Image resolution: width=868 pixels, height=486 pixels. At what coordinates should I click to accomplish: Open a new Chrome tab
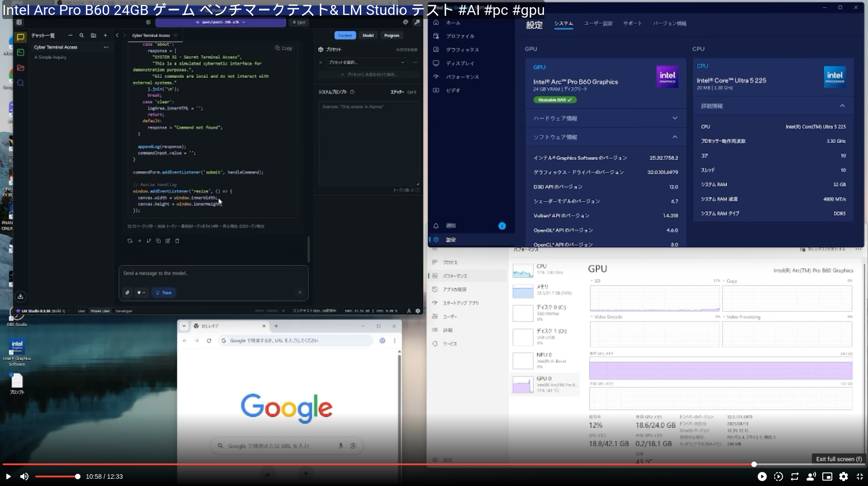click(x=276, y=326)
